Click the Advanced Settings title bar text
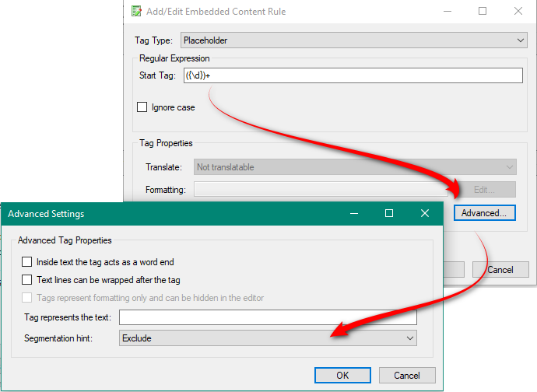Image resolution: width=537 pixels, height=392 pixels. point(46,214)
